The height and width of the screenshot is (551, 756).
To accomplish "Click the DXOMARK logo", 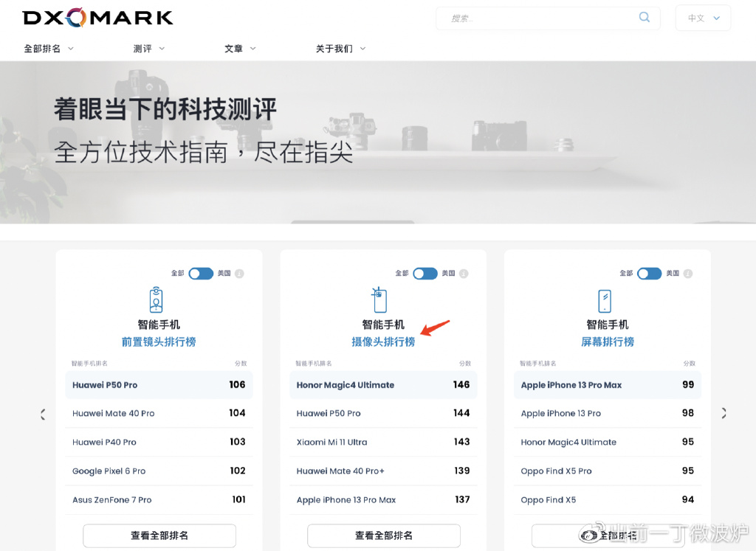I will (97, 16).
